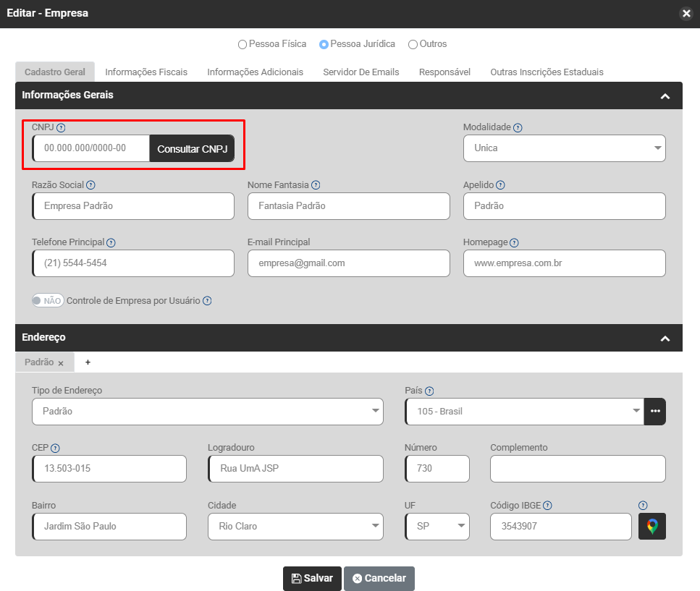Click the help icon beside Modalidade
Image resolution: width=700 pixels, height=591 pixels.
click(x=518, y=128)
